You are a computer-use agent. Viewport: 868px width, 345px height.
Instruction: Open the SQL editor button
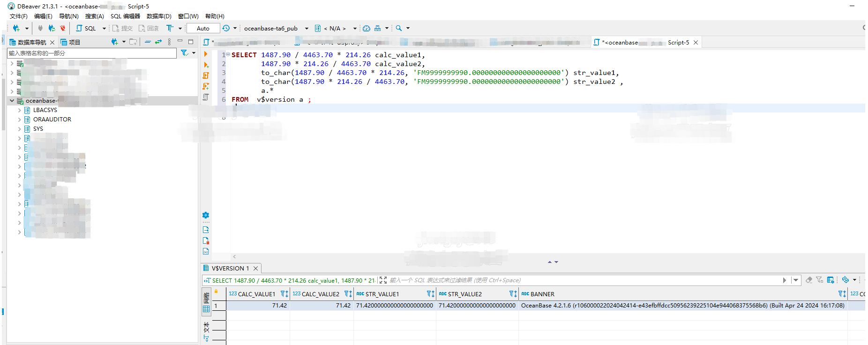86,28
